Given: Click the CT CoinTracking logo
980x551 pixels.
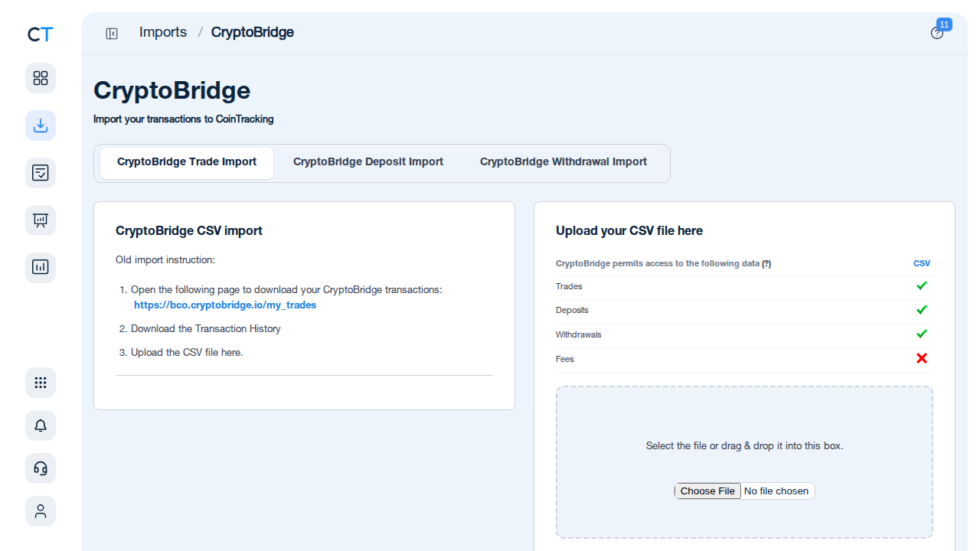Looking at the screenshot, I should point(40,34).
